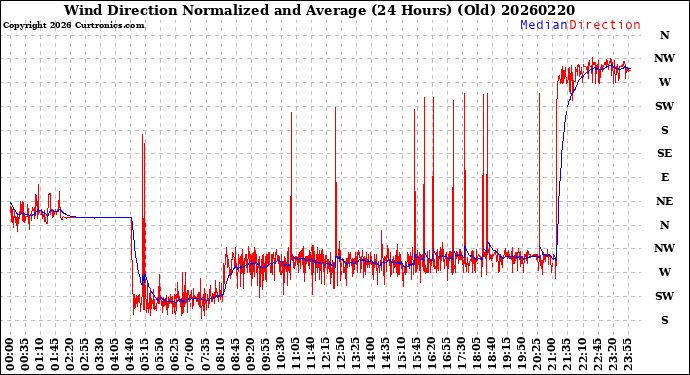Click the 02:20 time axis label
The width and height of the screenshot is (690, 375).
point(70,355)
